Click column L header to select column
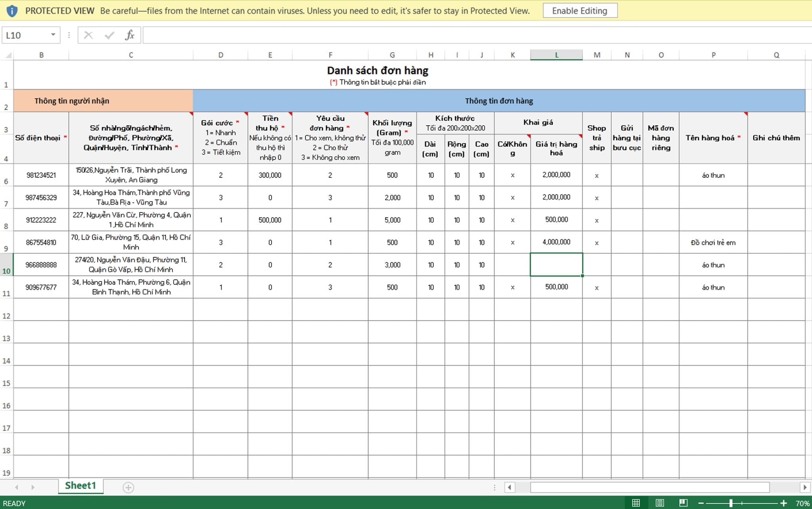 pyautogui.click(x=556, y=55)
